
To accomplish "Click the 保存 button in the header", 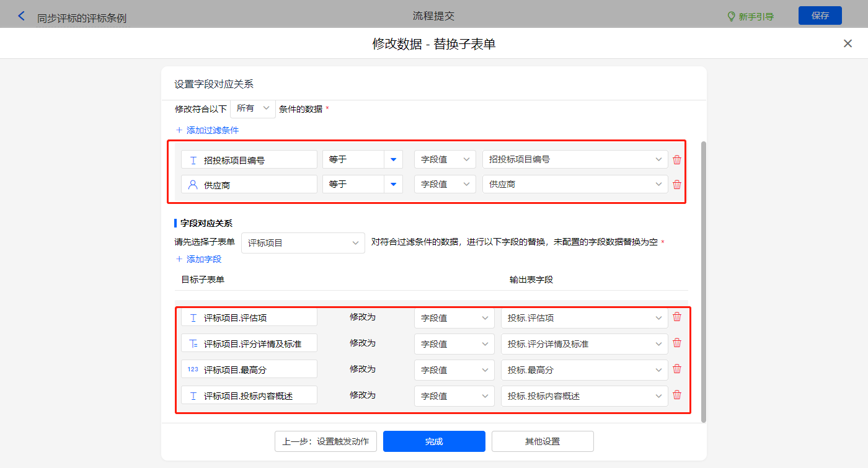I will [x=820, y=15].
